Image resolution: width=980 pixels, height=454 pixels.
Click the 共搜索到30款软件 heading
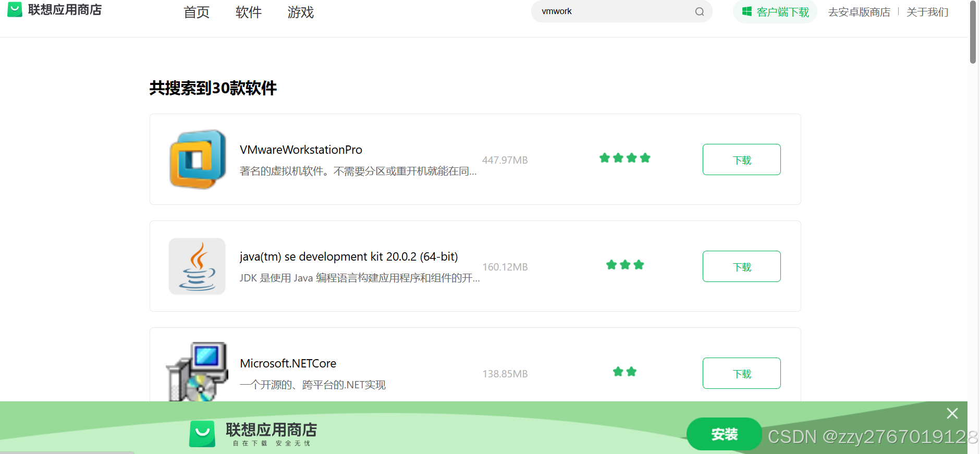click(x=213, y=88)
